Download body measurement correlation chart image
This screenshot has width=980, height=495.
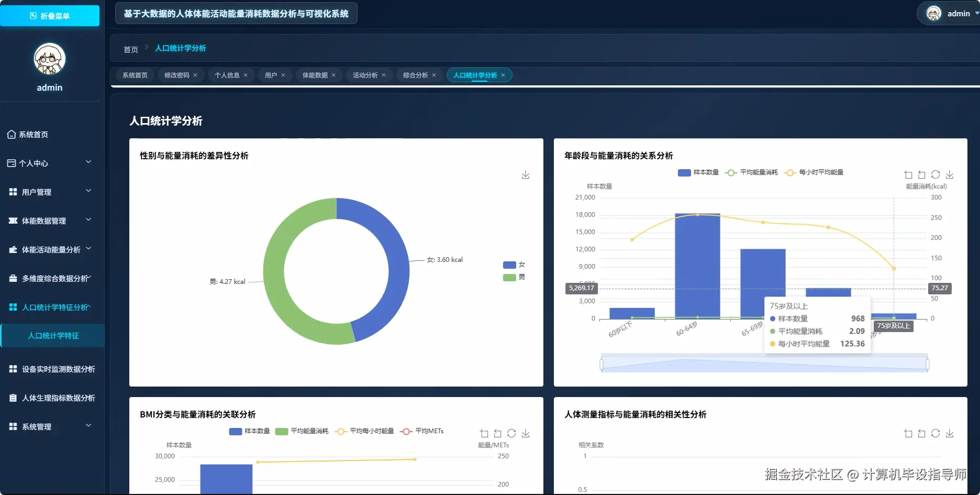(x=950, y=434)
